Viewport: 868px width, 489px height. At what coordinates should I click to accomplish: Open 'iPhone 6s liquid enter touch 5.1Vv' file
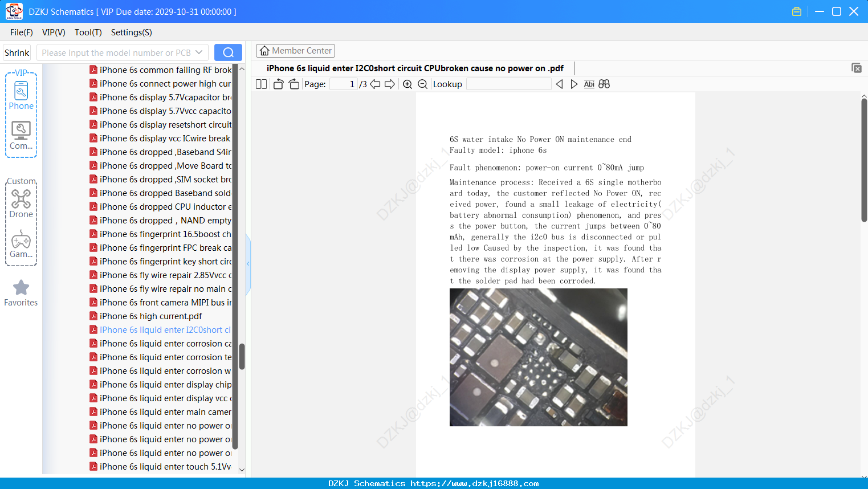point(165,466)
